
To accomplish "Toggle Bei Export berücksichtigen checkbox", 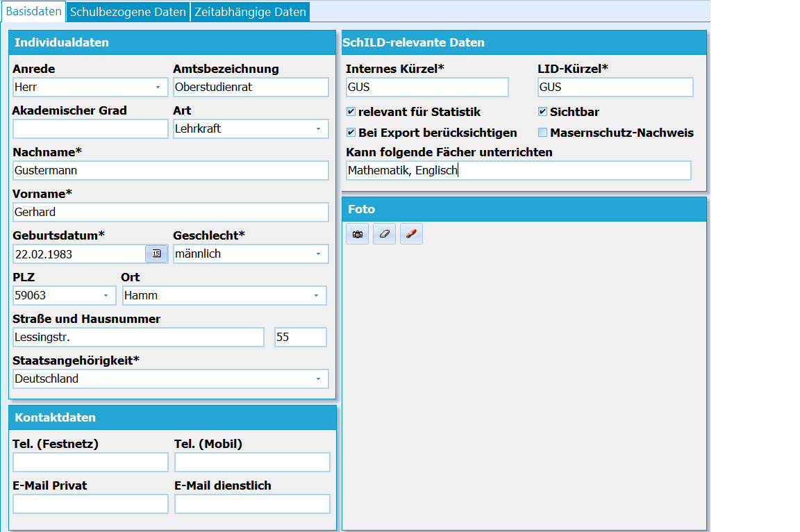I will click(351, 133).
